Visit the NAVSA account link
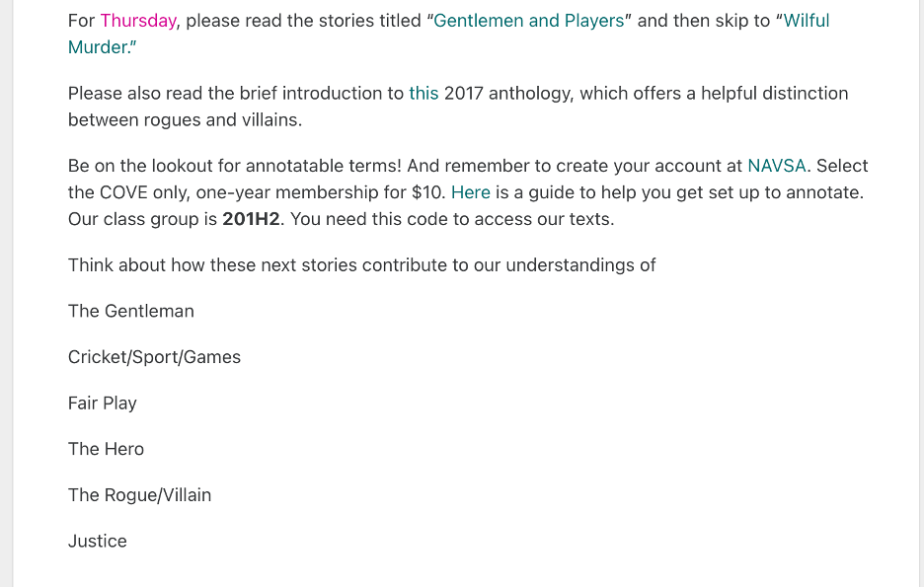This screenshot has width=924, height=588. coord(777,166)
